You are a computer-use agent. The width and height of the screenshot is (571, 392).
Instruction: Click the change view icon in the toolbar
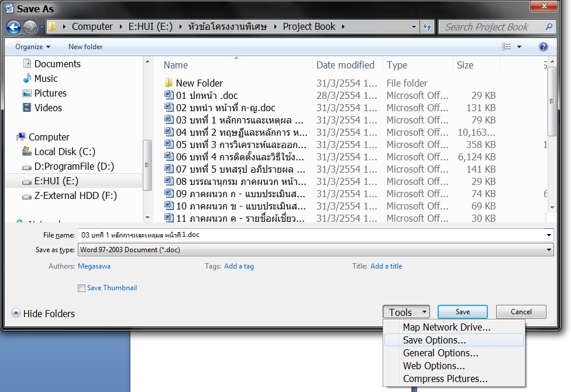pos(506,47)
